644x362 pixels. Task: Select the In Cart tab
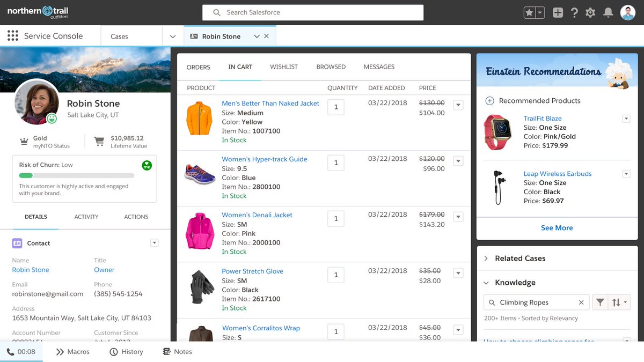coord(240,67)
